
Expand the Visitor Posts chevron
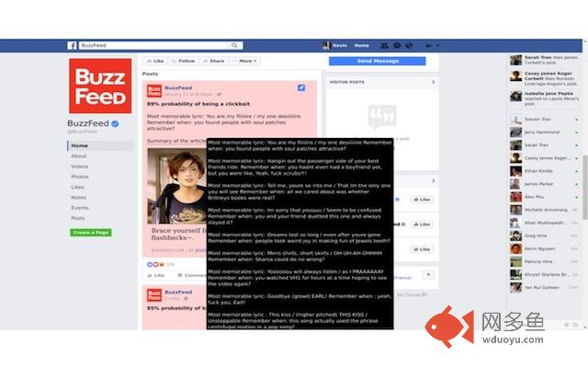pyautogui.click(x=434, y=82)
